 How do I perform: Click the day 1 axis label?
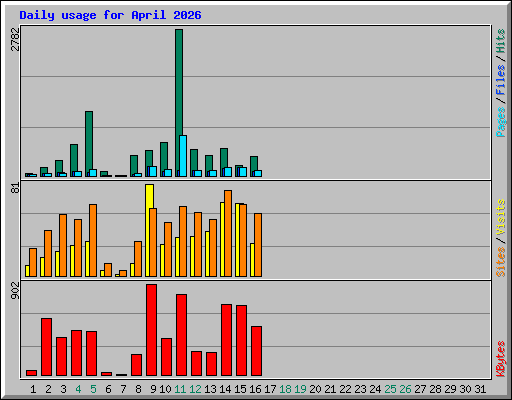tap(33, 389)
